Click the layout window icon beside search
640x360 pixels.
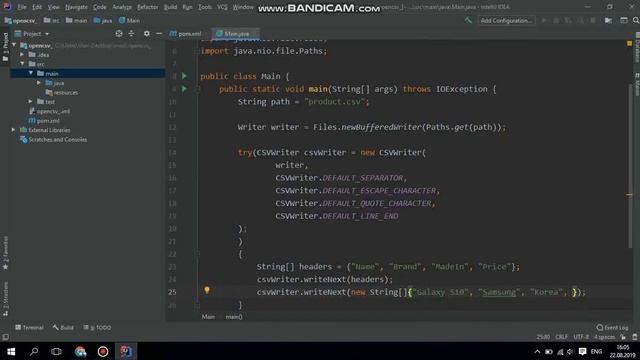click(624, 20)
